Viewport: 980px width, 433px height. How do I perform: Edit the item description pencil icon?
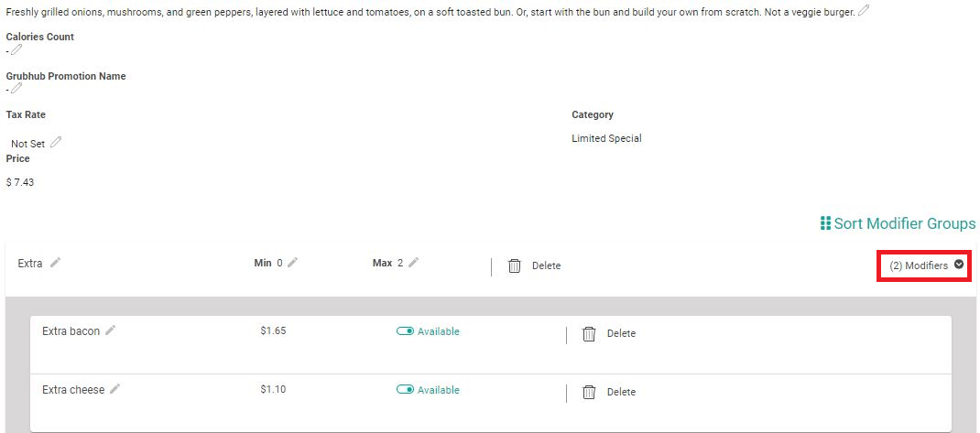tap(864, 11)
